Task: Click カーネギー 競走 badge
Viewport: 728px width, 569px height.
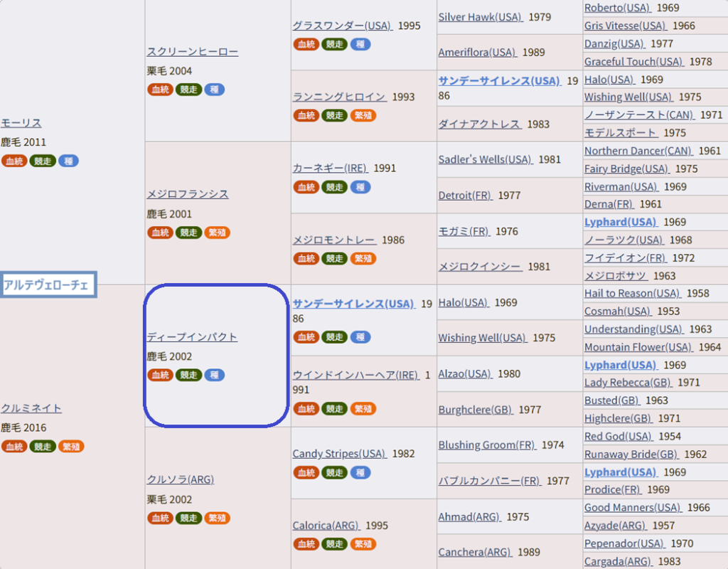Action: coord(334,187)
